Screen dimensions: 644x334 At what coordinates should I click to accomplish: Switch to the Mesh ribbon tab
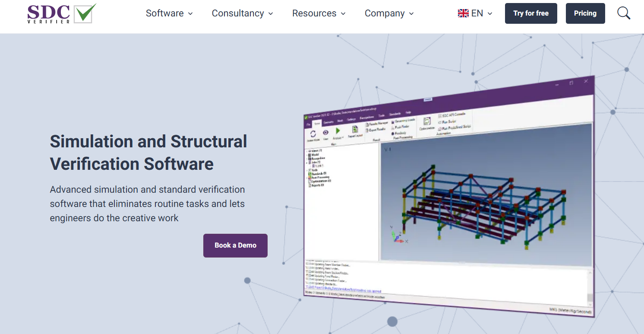[340, 121]
